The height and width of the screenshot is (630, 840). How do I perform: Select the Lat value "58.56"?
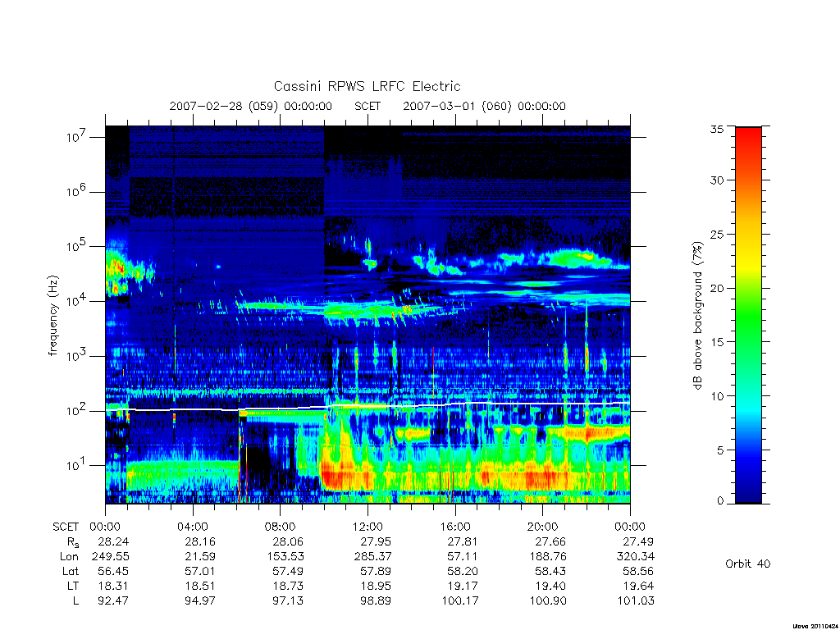click(x=638, y=571)
